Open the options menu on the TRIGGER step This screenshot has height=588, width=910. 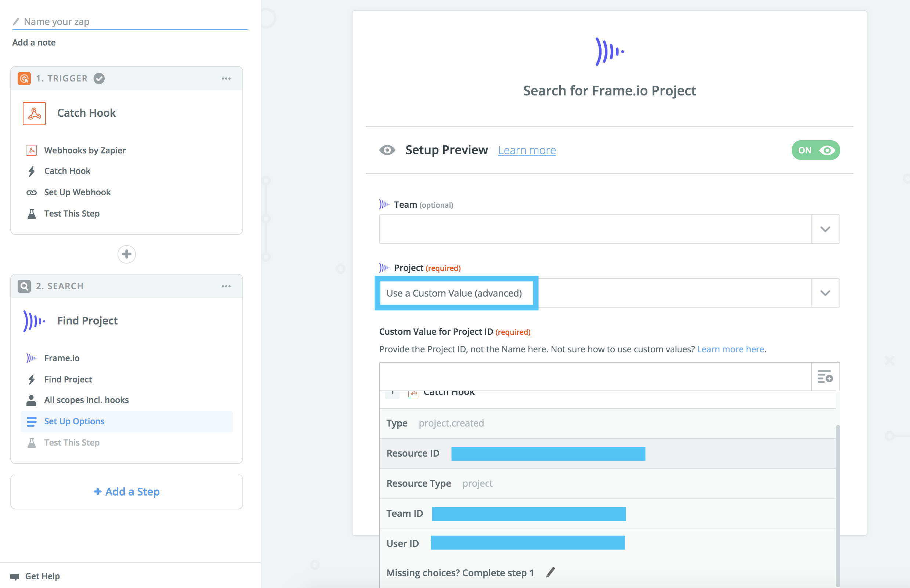point(227,78)
